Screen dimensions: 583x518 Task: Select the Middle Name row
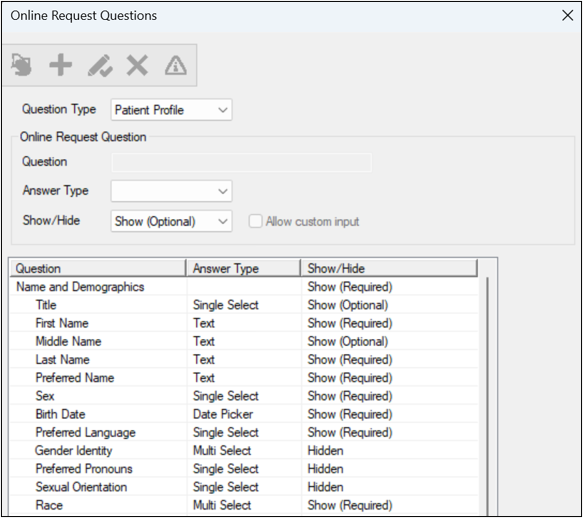coord(244,341)
